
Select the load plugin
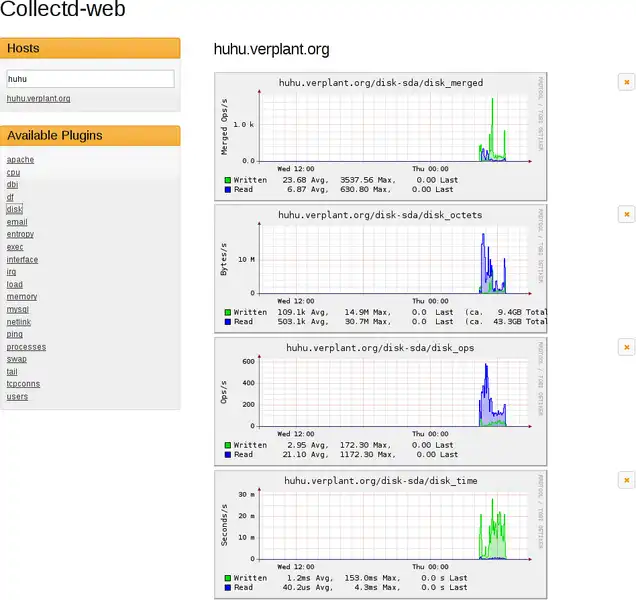coord(15,284)
